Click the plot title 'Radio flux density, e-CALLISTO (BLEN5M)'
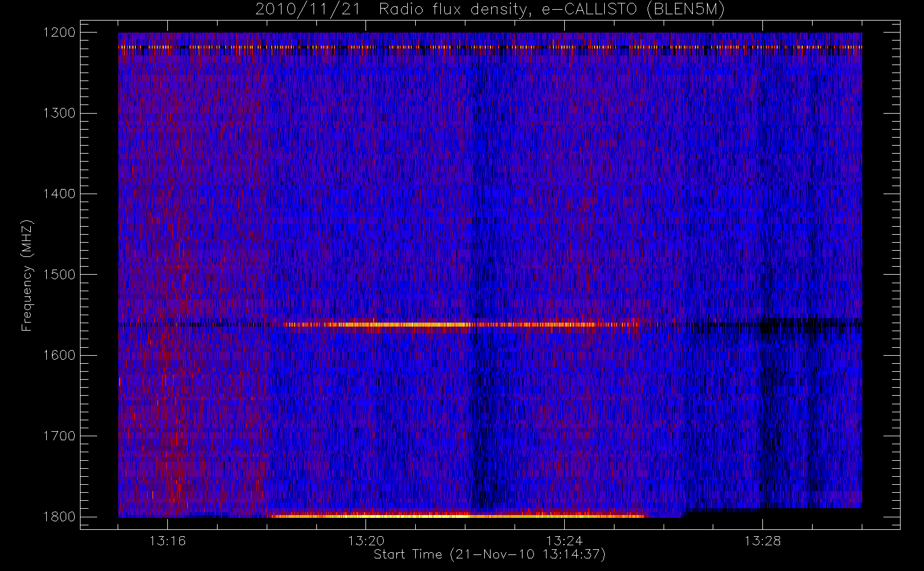The image size is (924, 571). [552, 10]
